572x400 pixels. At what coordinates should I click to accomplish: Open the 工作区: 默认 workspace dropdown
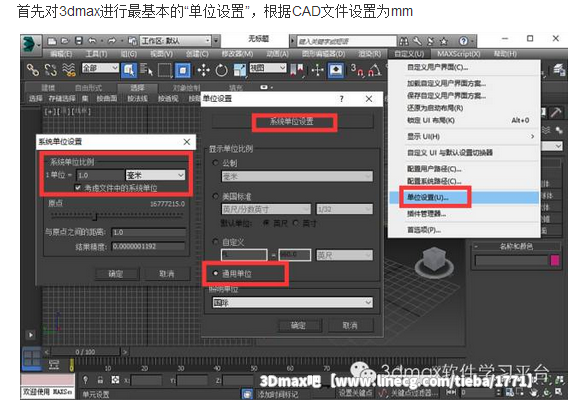(176, 41)
